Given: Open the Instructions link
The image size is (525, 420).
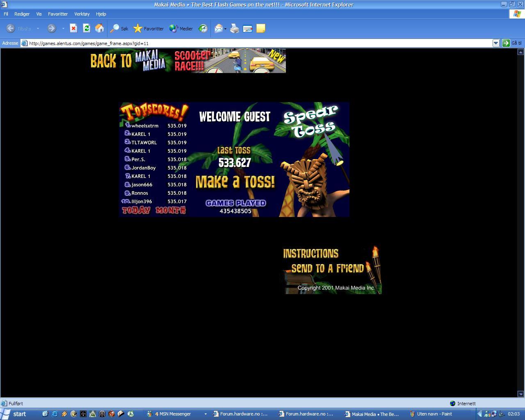Looking at the screenshot, I should [311, 253].
